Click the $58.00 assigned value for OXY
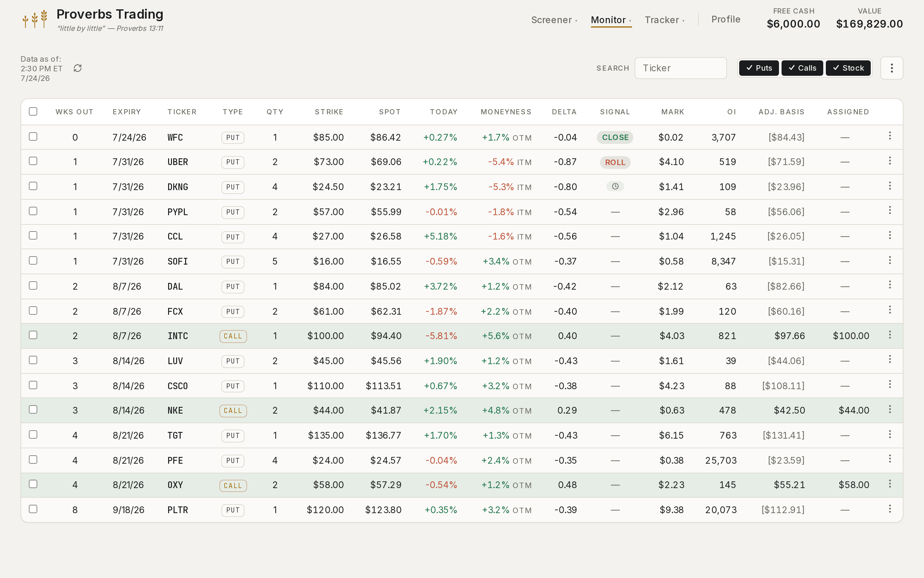Screen dimensions: 924x578 [854, 485]
